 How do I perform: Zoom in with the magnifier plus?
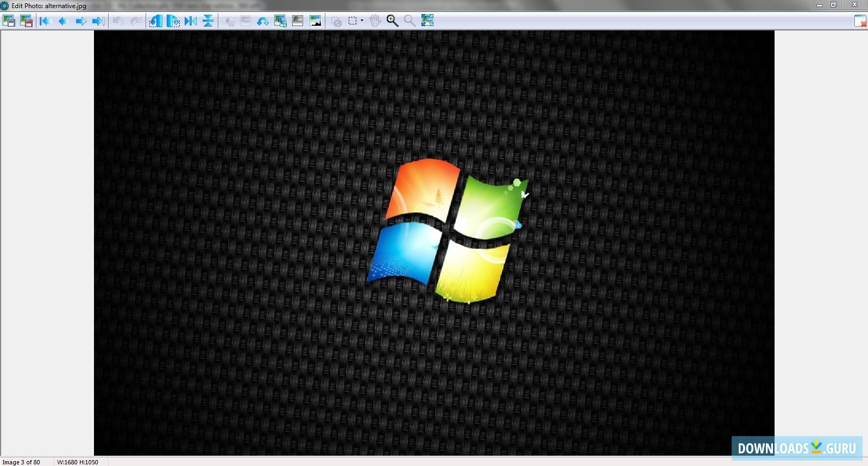tap(392, 21)
